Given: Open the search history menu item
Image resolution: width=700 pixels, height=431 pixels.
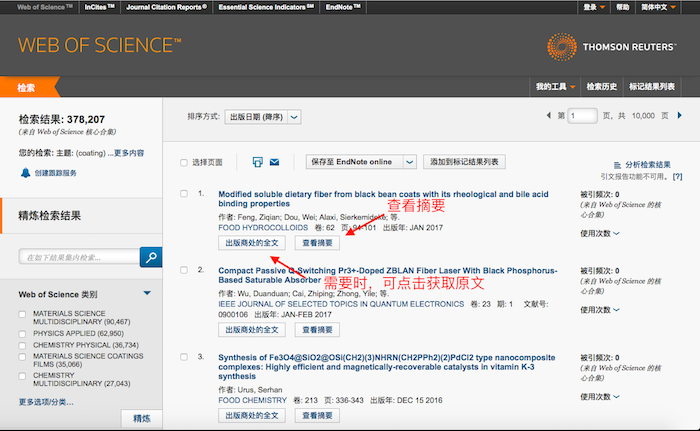Looking at the screenshot, I should pyautogui.click(x=603, y=87).
